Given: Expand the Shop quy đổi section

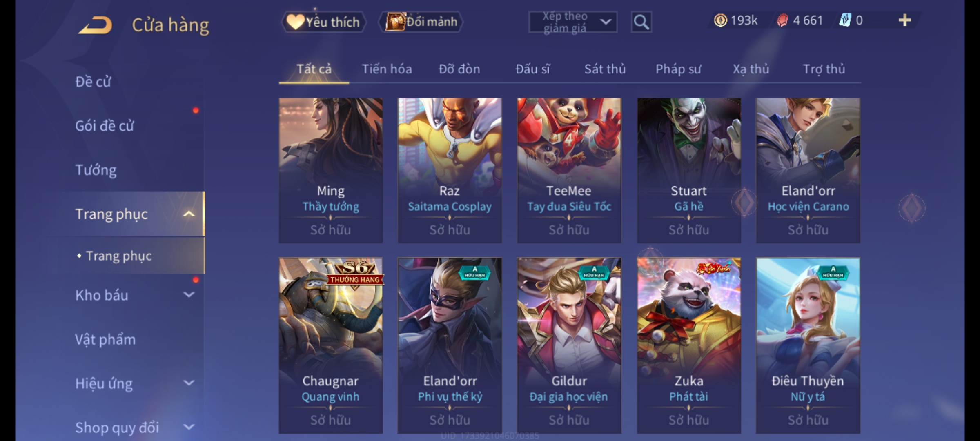Looking at the screenshot, I should pos(189,427).
